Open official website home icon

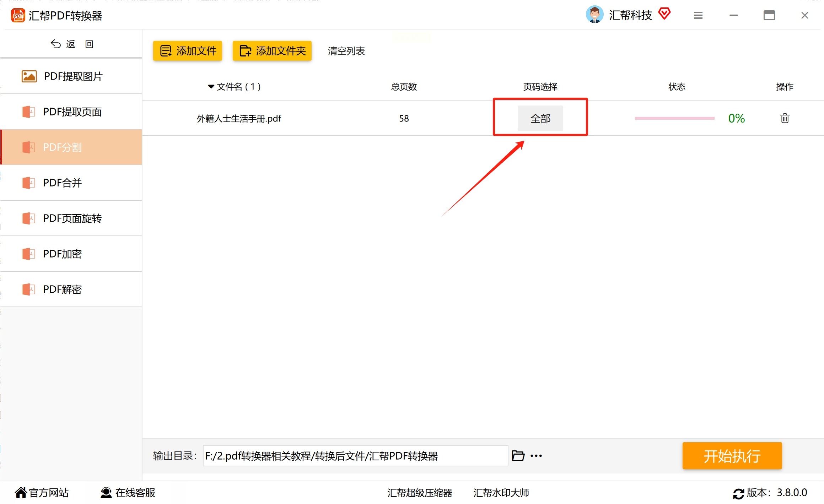pyautogui.click(x=21, y=493)
